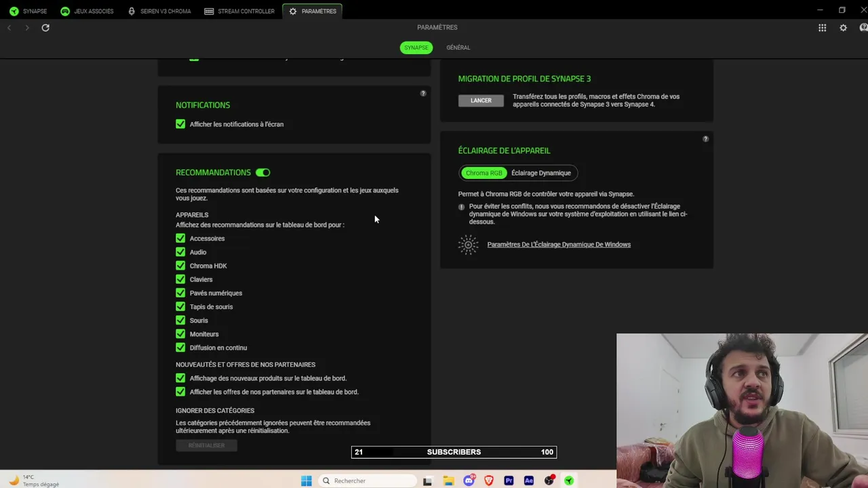Screen dimensions: 868x488
Task: Open Brave browser from taskbar
Action: click(489, 481)
